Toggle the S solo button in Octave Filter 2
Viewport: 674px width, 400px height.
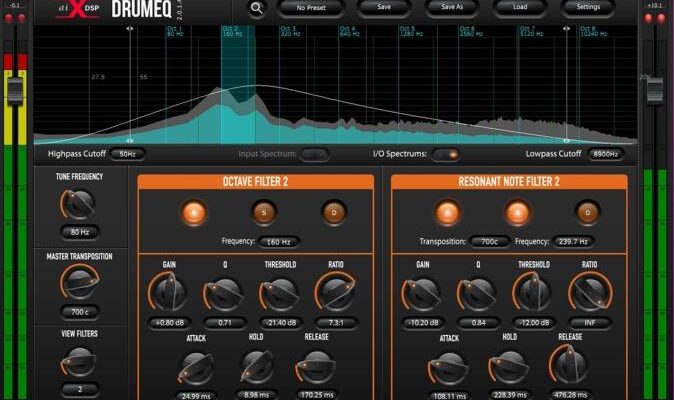pos(264,212)
